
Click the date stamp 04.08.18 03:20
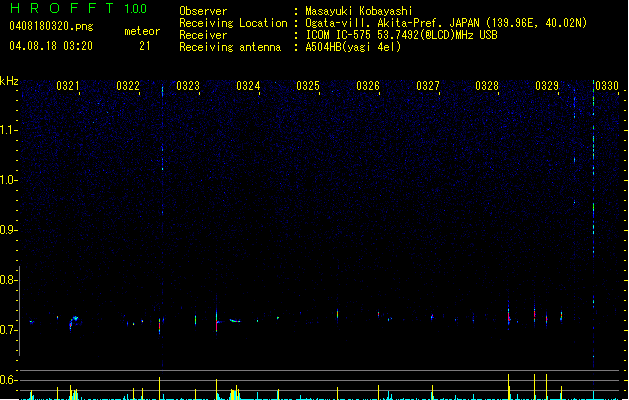coord(51,46)
